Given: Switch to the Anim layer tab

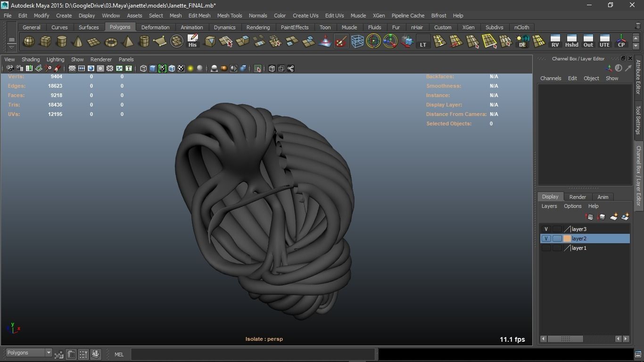Looking at the screenshot, I should point(603,197).
